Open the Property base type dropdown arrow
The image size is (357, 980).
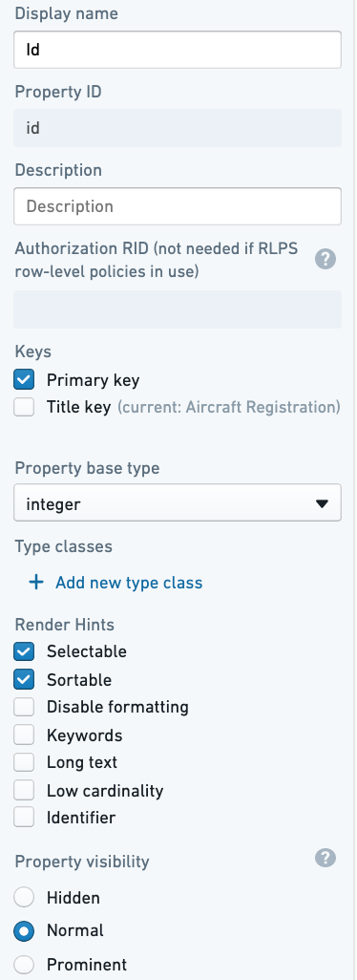(x=322, y=503)
